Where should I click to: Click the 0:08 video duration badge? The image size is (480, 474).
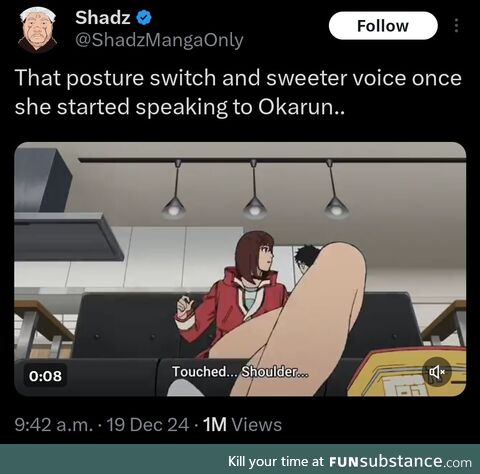(45, 376)
